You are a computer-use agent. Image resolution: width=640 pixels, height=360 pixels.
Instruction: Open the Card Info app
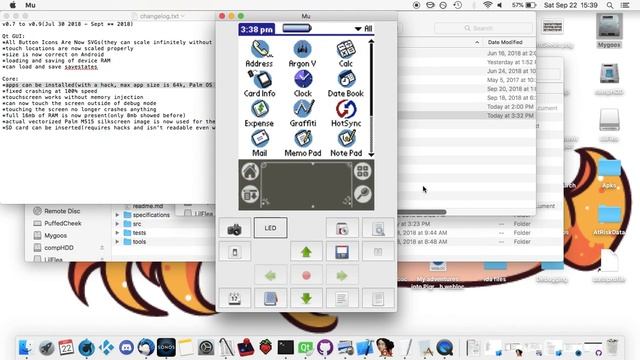point(260,84)
